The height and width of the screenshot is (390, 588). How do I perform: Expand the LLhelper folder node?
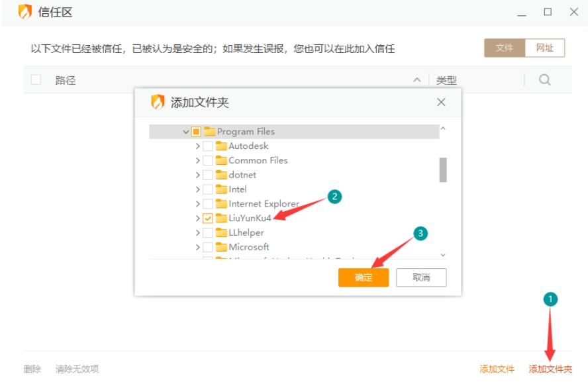click(197, 232)
